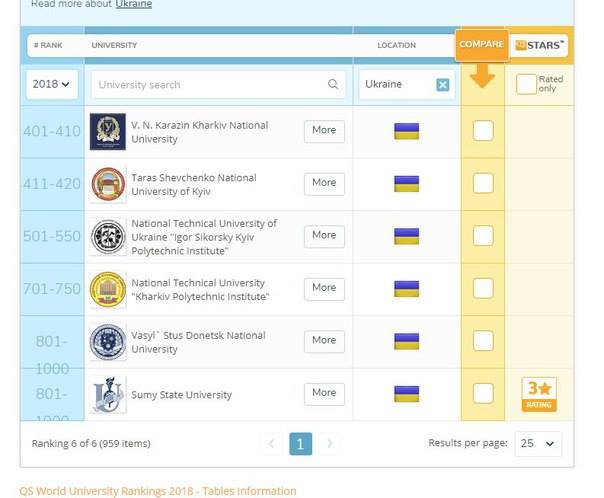The height and width of the screenshot is (498, 604).
Task: Click Taras Shevchenko University logo
Action: 108,184
